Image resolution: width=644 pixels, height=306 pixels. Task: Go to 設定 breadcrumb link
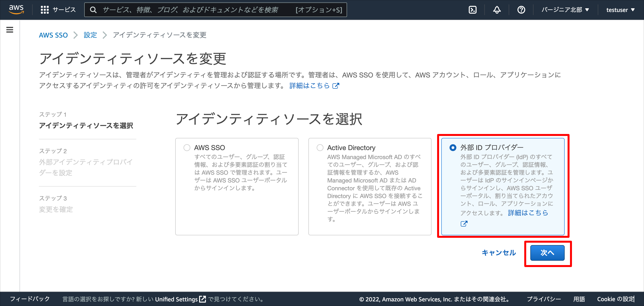[90, 35]
